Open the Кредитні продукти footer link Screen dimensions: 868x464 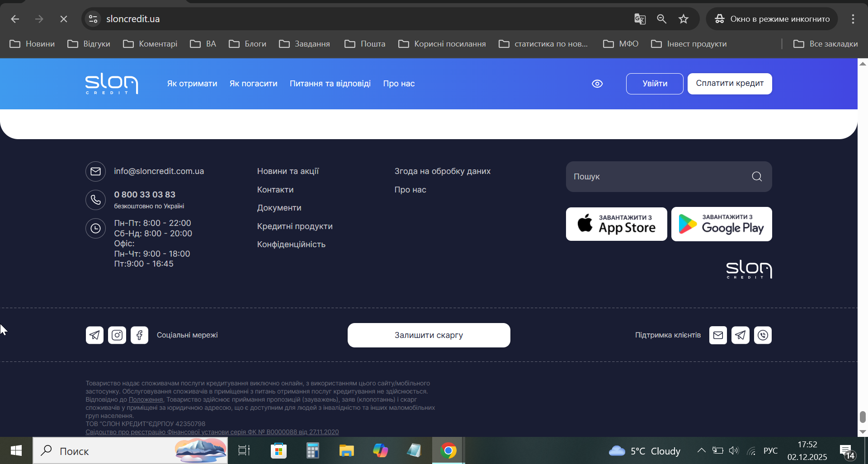(x=295, y=226)
